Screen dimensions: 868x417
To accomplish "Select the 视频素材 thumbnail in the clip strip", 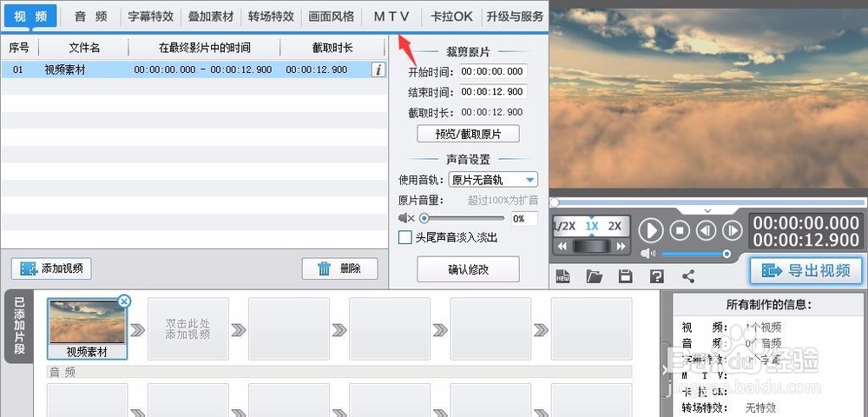I will [88, 329].
